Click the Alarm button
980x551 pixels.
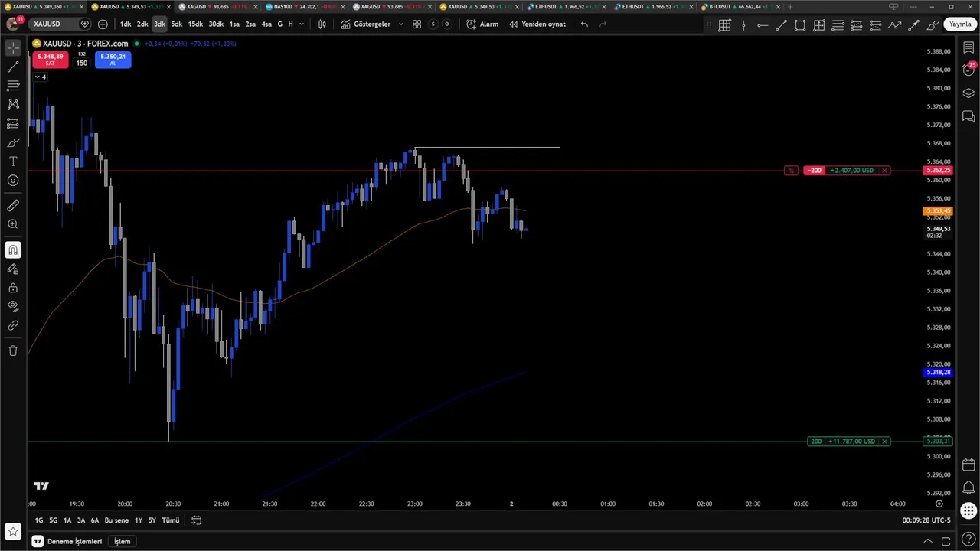click(x=482, y=24)
